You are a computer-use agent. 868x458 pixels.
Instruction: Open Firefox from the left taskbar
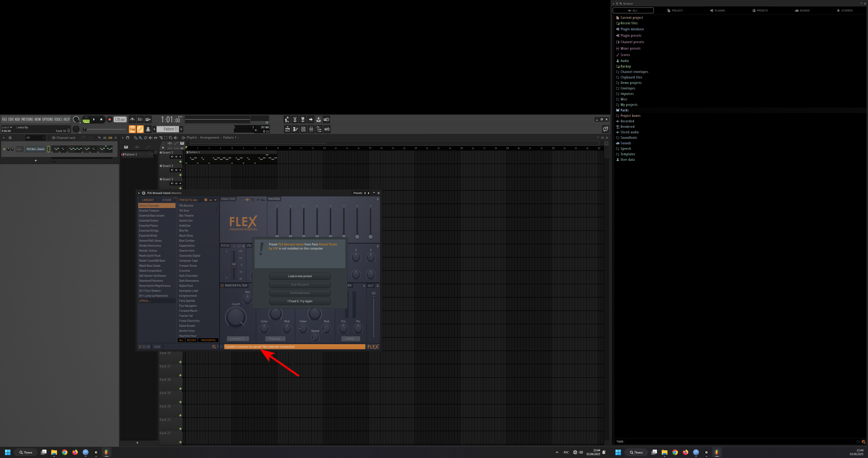coord(75,452)
